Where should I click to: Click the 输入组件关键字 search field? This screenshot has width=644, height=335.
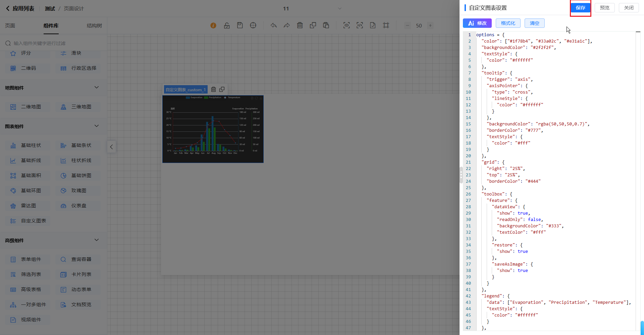[x=54, y=43]
